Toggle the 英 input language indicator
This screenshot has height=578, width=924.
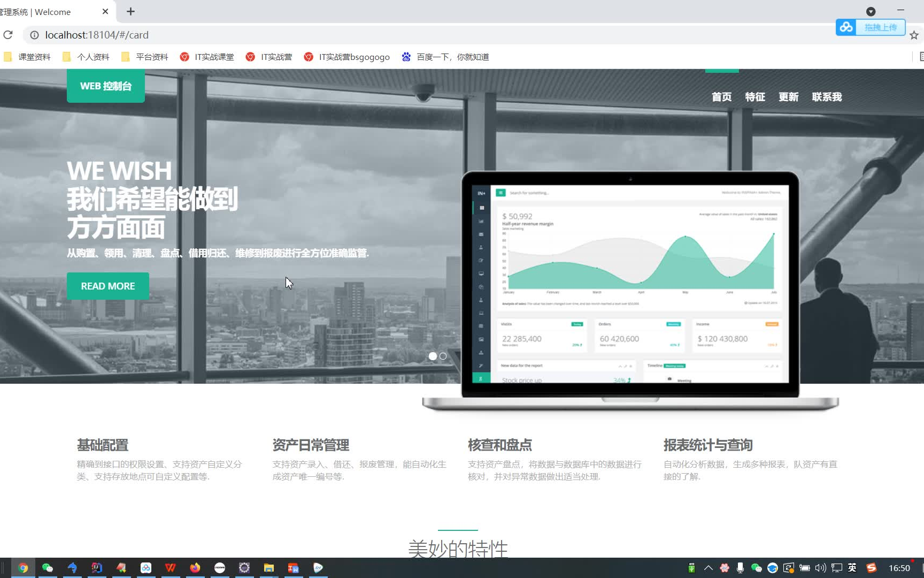click(x=851, y=568)
